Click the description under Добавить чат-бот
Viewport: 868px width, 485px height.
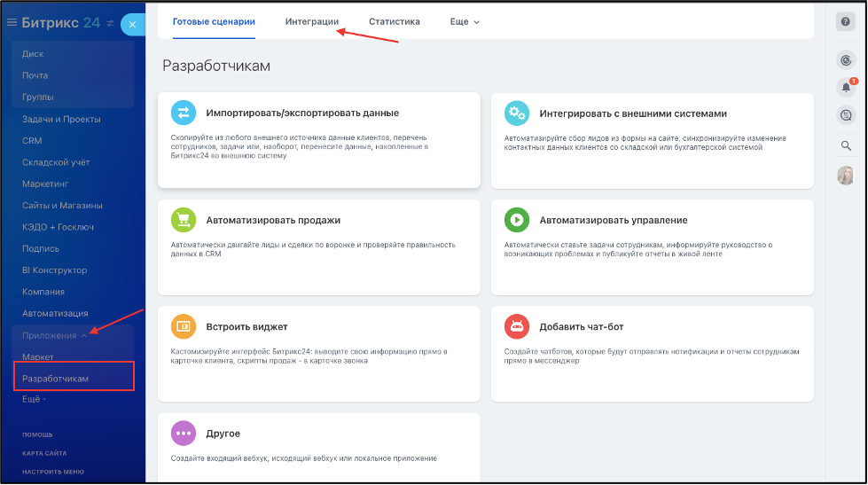pos(652,356)
